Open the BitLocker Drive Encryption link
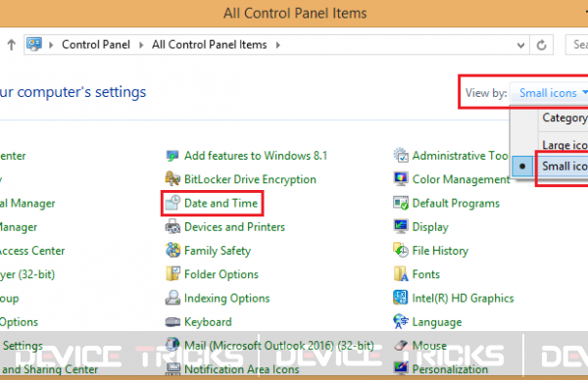 pos(250,179)
